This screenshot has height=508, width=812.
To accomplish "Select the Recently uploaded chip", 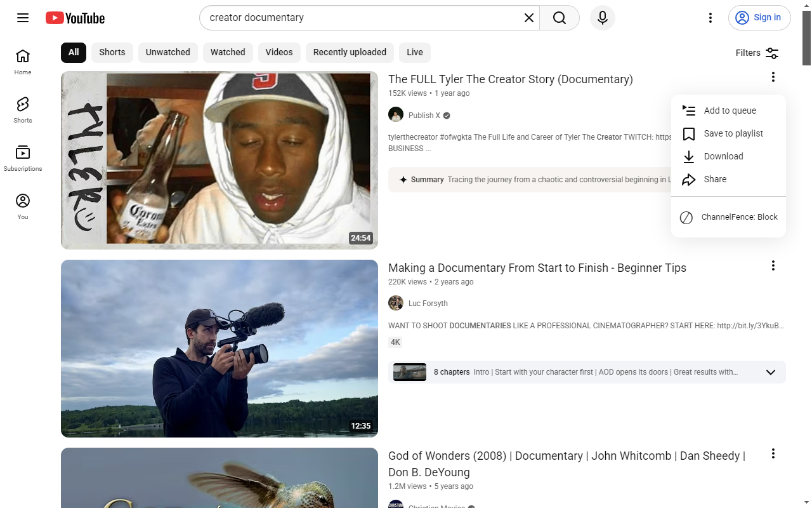I will [350, 52].
